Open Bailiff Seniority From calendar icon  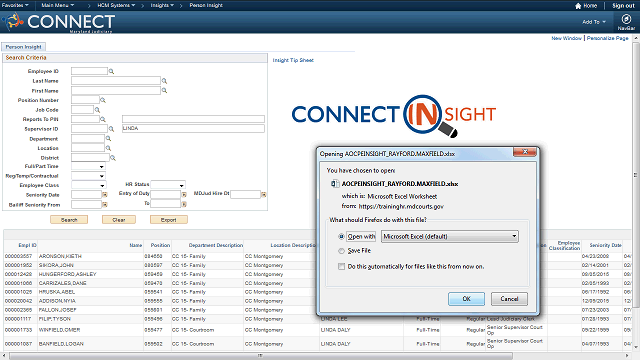coord(105,205)
